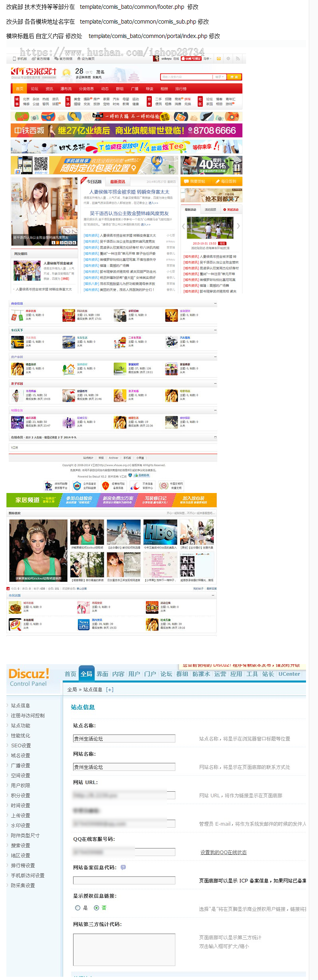Screen dimensions: 318x980
Task: Click the mail envelope icon in top bar
Action: [x=219, y=59]
